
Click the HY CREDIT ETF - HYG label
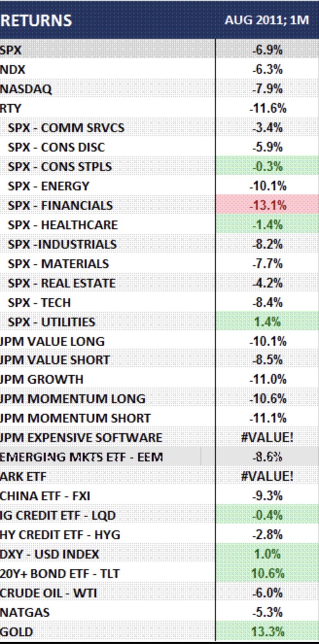point(60,535)
